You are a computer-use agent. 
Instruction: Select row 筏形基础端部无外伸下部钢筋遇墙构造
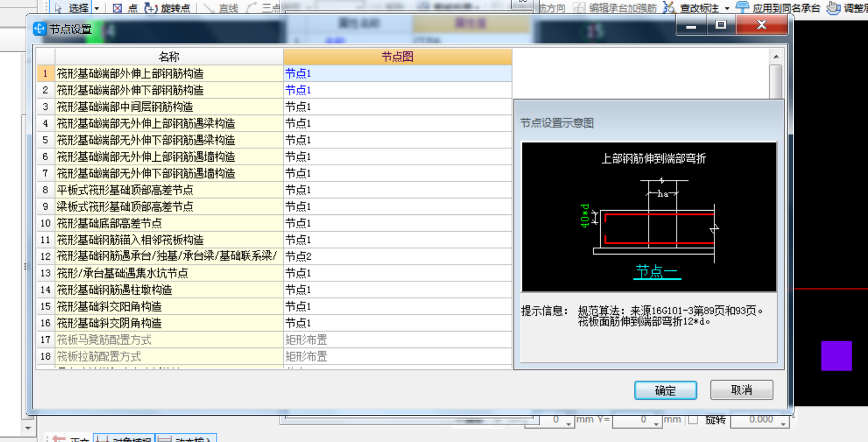point(169,173)
